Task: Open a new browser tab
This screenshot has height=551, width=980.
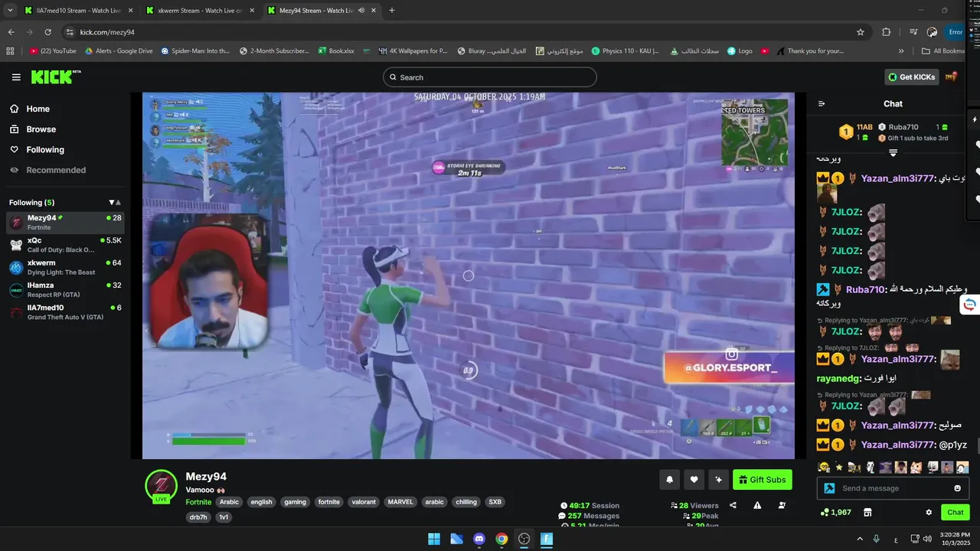Action: (392, 11)
